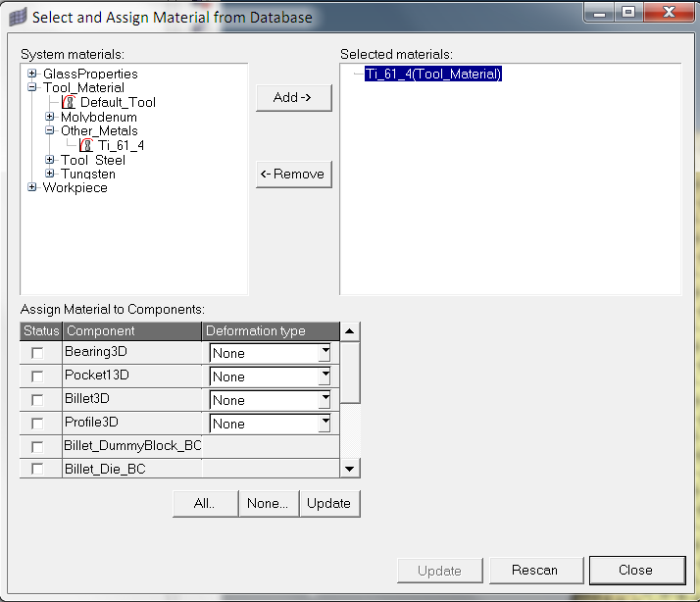This screenshot has height=602, width=700.
Task: Click the Billet3D component cell
Action: pyautogui.click(x=132, y=399)
